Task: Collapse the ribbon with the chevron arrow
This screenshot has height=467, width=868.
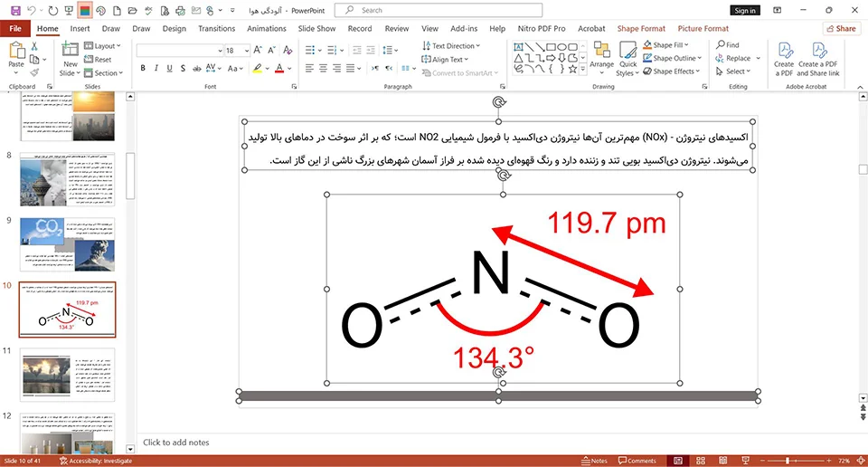Action: pos(860,87)
